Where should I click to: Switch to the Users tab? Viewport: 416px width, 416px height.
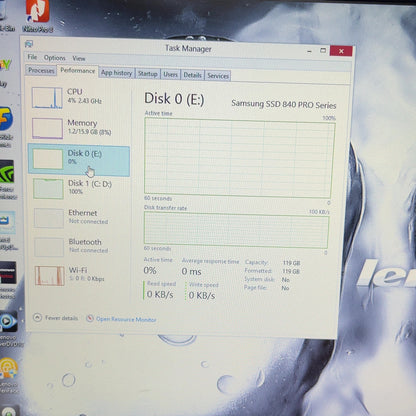pyautogui.click(x=170, y=74)
